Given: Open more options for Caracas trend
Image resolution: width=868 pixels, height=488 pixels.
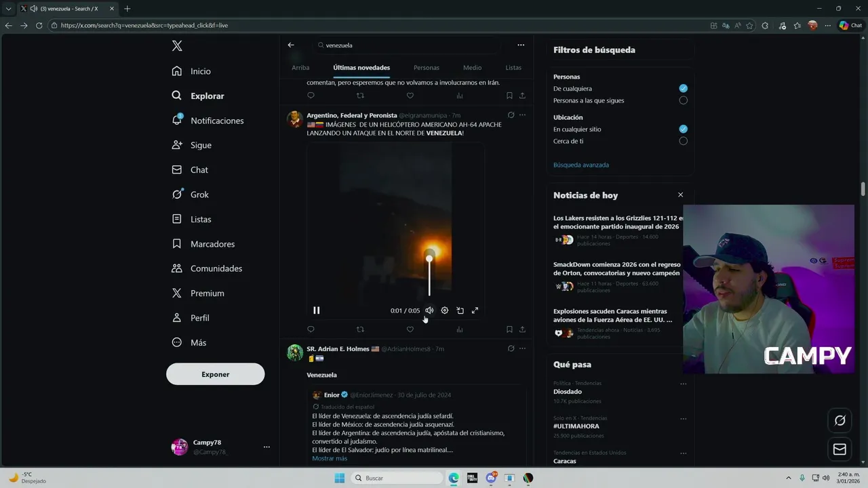Looking at the screenshot, I should pos(683,453).
